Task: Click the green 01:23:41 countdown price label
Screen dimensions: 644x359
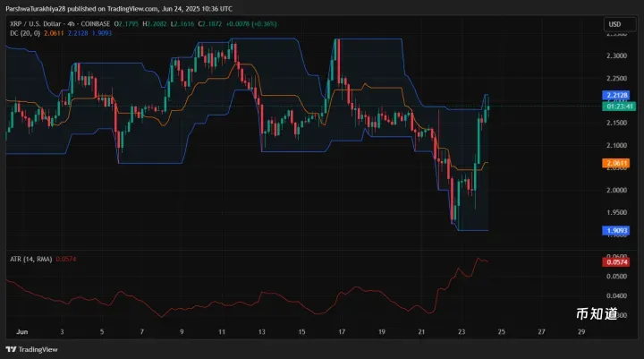Action: pyautogui.click(x=615, y=106)
